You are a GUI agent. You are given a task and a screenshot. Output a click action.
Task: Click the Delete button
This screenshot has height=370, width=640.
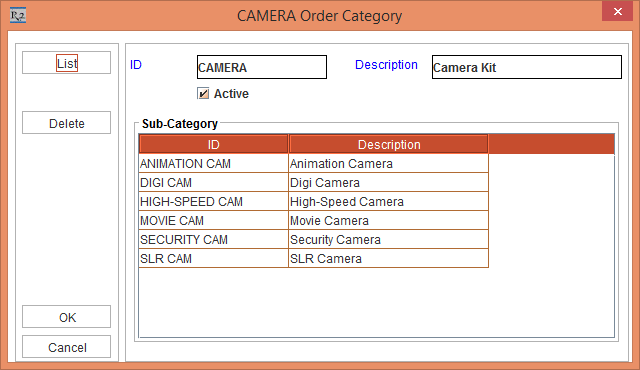67,123
